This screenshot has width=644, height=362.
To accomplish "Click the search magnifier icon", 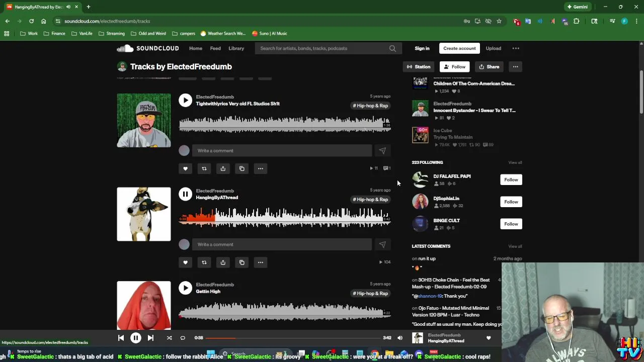I will point(392,48).
